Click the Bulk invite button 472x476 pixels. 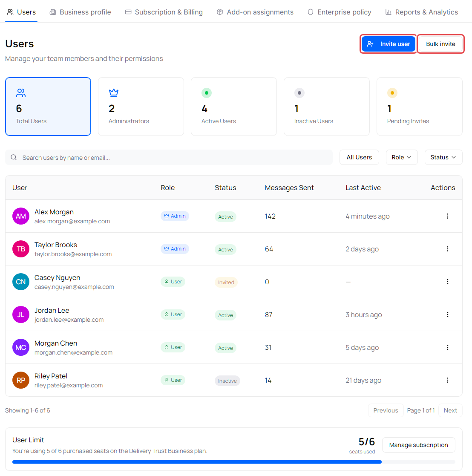click(x=440, y=44)
